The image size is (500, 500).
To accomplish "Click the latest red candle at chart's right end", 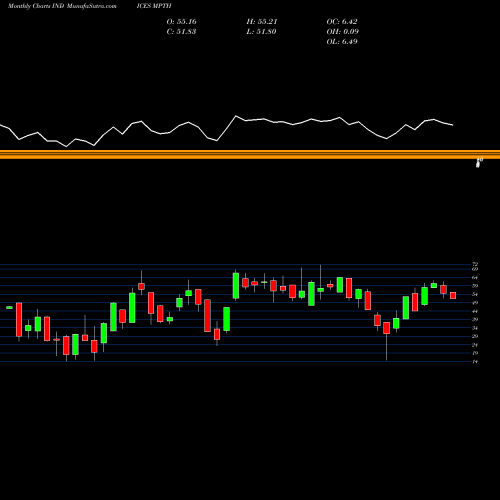I will [453, 295].
